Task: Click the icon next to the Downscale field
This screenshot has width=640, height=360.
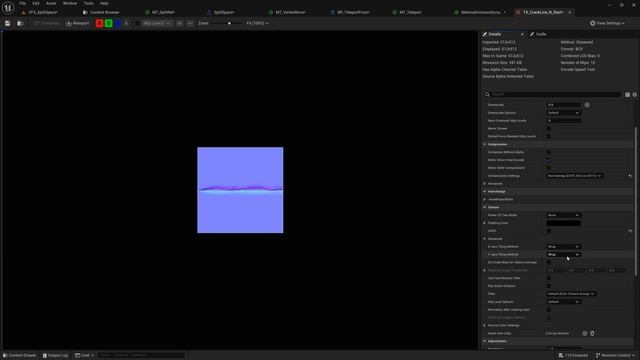Action: pos(587,105)
